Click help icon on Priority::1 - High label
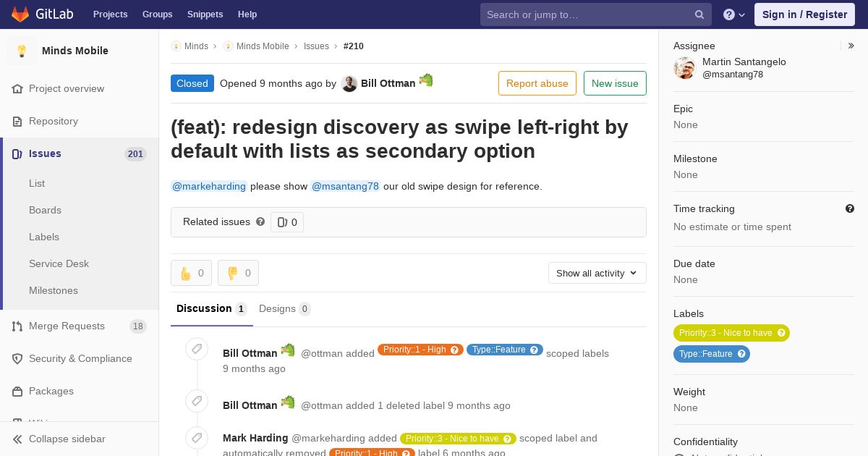The height and width of the screenshot is (456, 868). click(x=455, y=350)
